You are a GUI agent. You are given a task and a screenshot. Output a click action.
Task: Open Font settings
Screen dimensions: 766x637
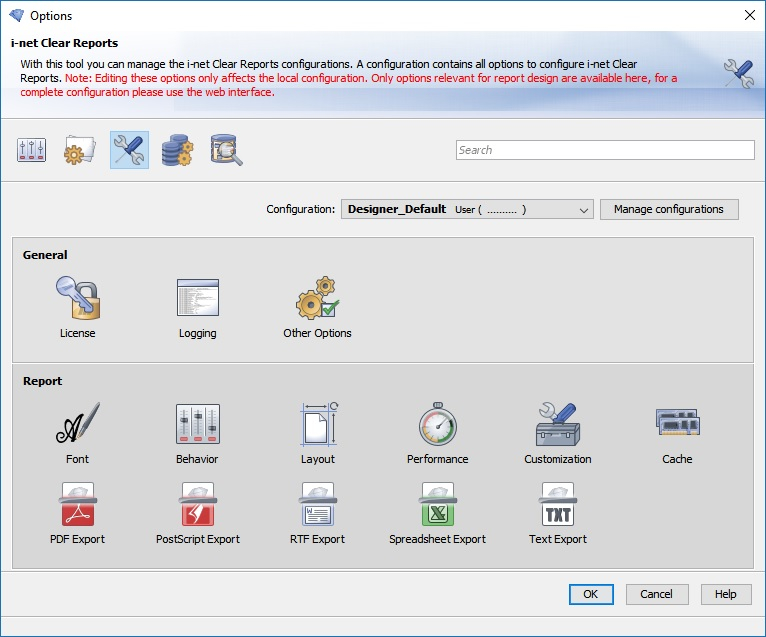[78, 434]
